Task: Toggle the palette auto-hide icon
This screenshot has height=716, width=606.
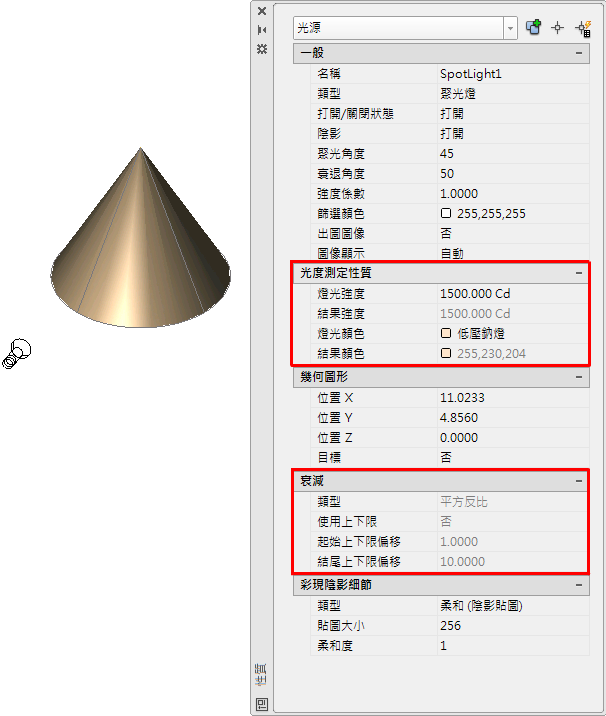Action: tap(262, 30)
